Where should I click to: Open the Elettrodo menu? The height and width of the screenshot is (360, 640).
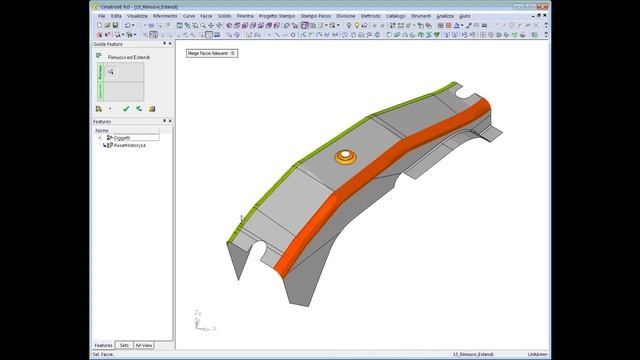[371, 16]
